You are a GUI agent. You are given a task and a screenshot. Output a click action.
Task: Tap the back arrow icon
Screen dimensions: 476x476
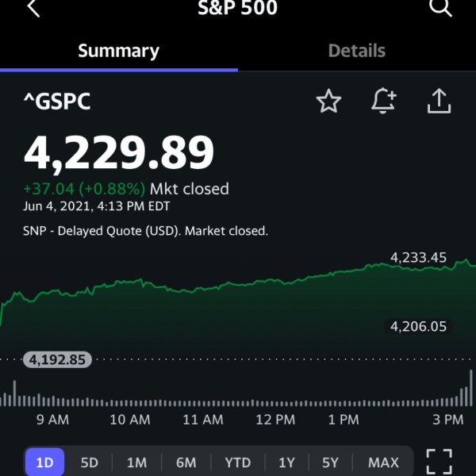[x=33, y=8]
